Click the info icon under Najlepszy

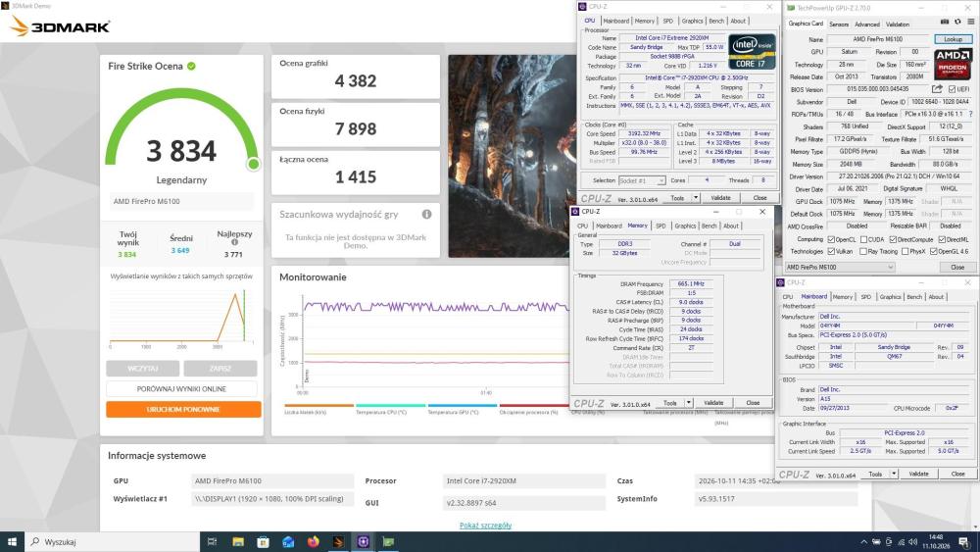click(234, 242)
